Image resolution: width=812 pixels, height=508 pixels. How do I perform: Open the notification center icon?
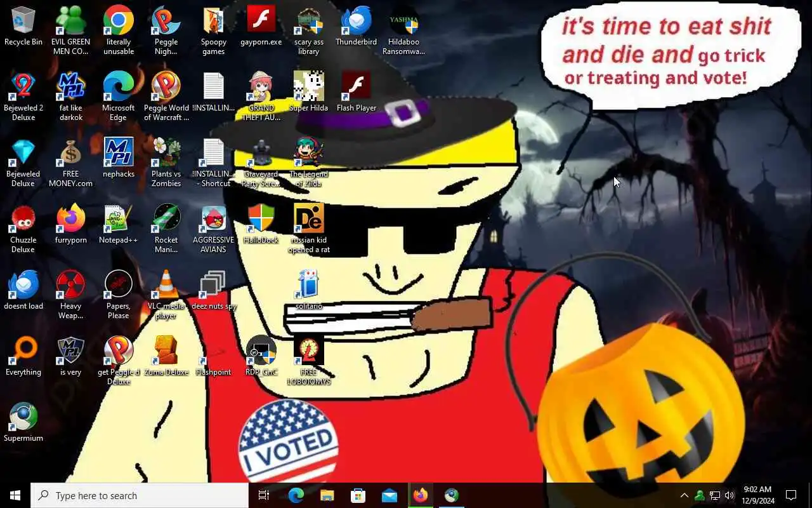click(x=791, y=495)
